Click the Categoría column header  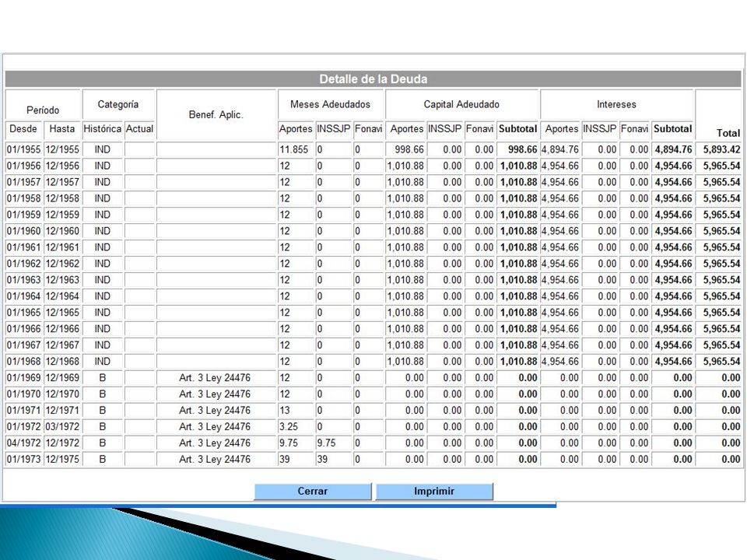118,104
